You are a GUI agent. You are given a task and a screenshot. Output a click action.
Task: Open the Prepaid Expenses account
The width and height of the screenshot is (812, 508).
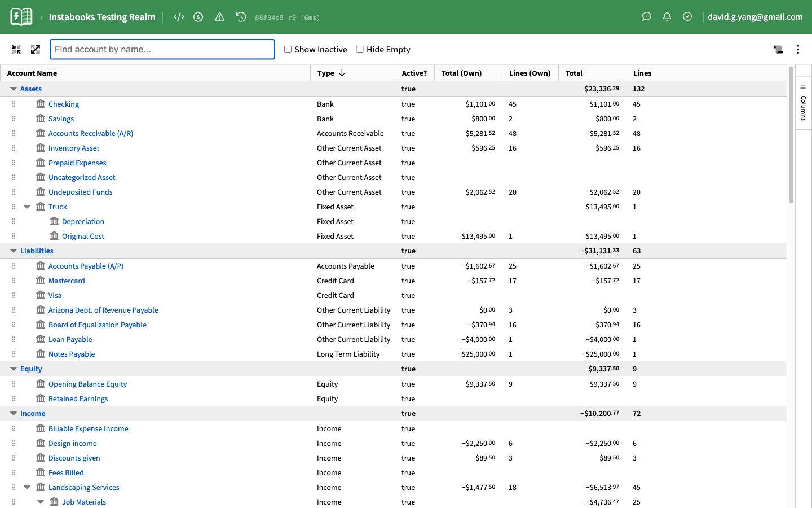pyautogui.click(x=77, y=163)
